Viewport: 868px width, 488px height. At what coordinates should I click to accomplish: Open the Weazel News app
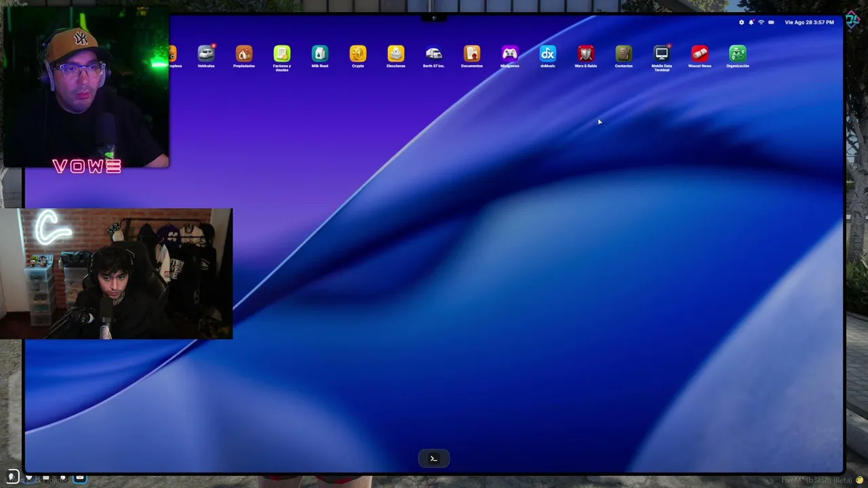[x=700, y=53]
